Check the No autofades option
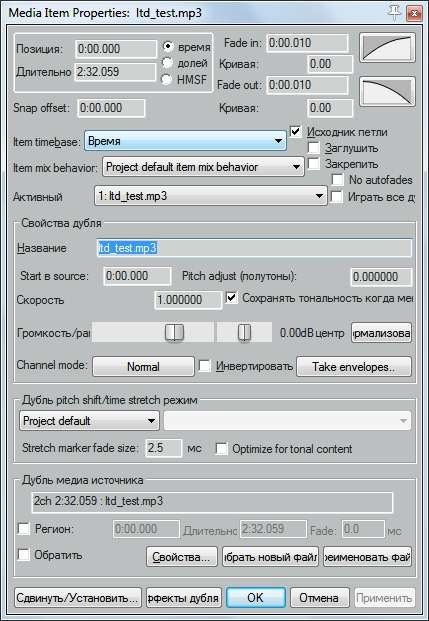Viewport: 429px width, 621px height. [x=337, y=179]
